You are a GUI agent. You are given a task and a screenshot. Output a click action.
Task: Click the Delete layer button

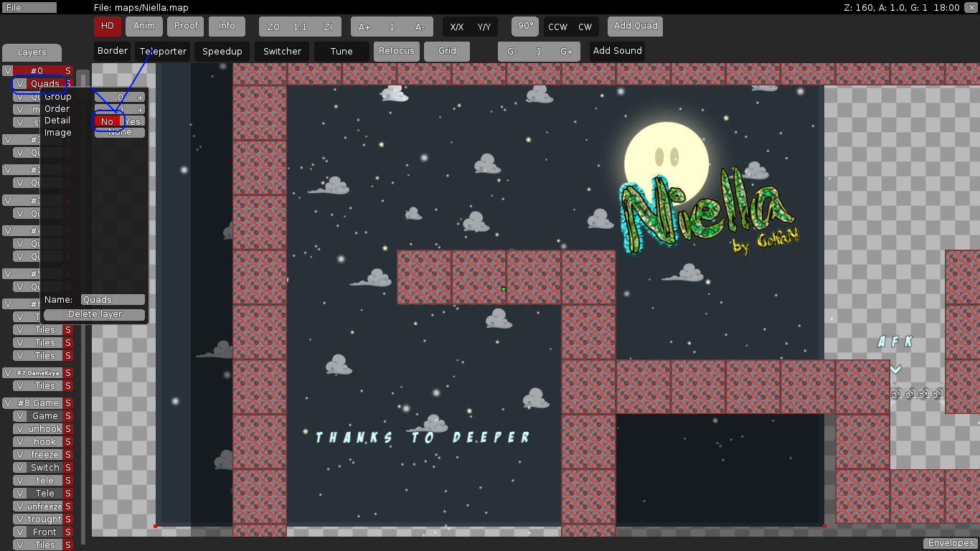(93, 314)
